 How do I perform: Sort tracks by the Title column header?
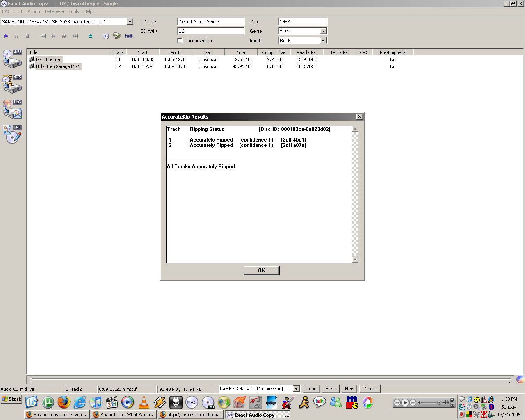(68, 52)
